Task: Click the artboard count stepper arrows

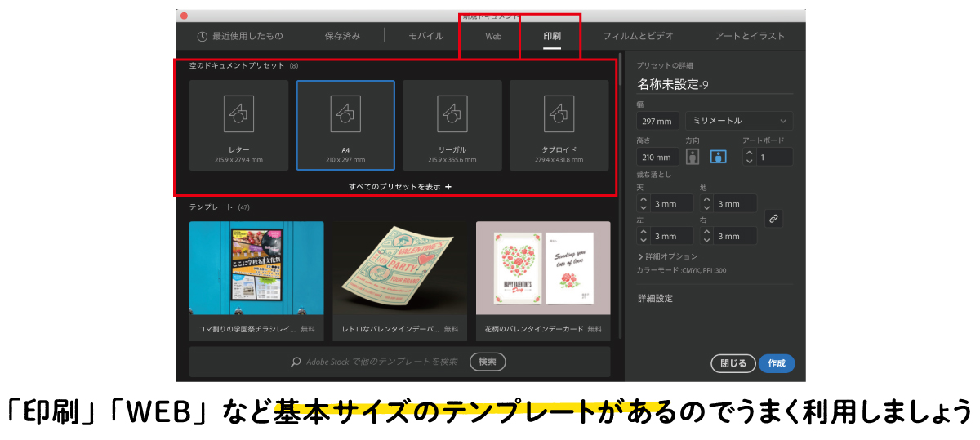Action: click(750, 157)
